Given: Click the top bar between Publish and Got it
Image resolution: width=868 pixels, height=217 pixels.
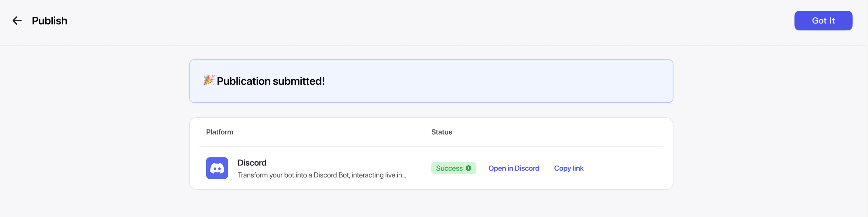Looking at the screenshot, I should click(404, 21).
